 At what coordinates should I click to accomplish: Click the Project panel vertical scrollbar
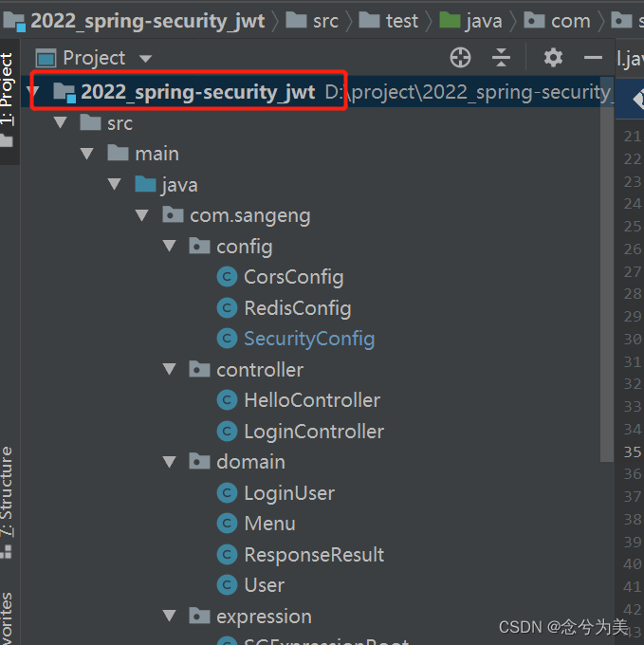coord(606,269)
